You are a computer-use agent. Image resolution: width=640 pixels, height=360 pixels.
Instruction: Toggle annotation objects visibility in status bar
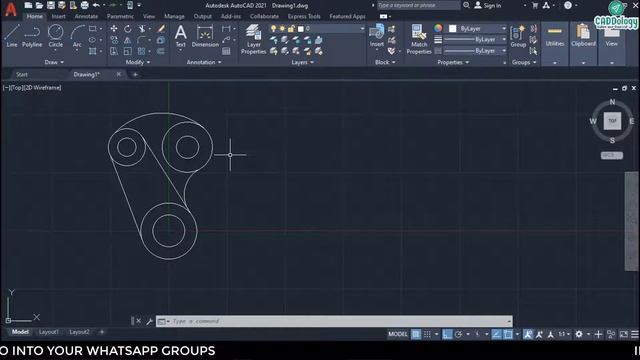point(528,334)
